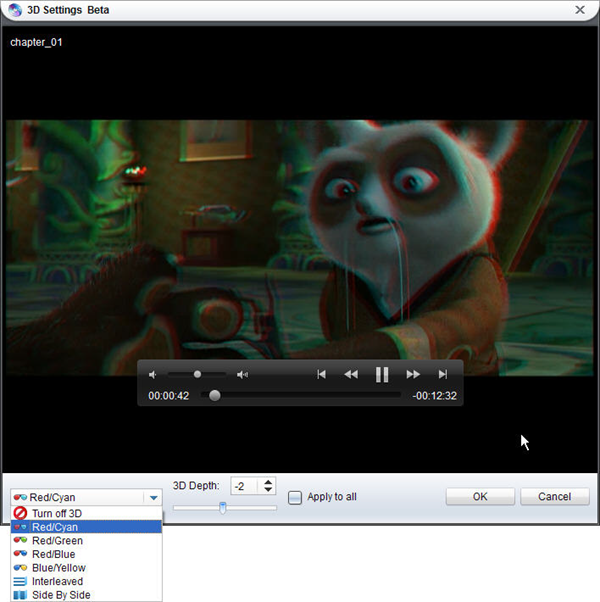600x602 pixels.
Task: Click the video preview frame
Action: pos(299,248)
